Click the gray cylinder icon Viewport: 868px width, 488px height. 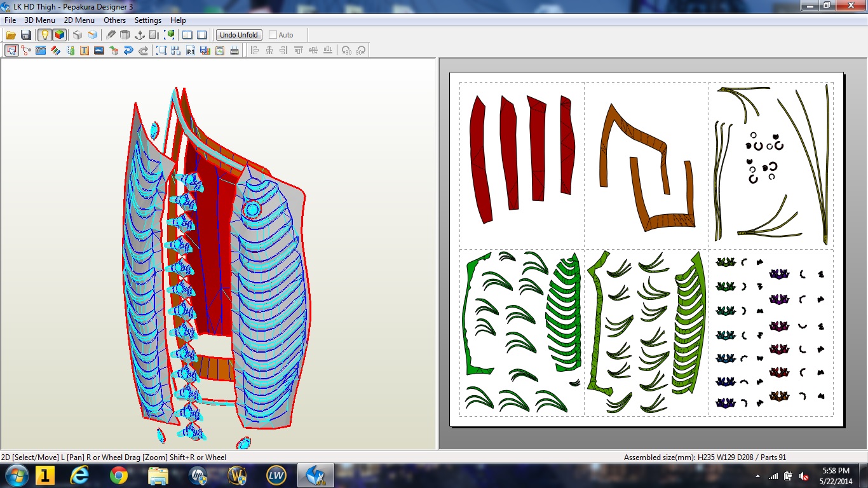[125, 35]
